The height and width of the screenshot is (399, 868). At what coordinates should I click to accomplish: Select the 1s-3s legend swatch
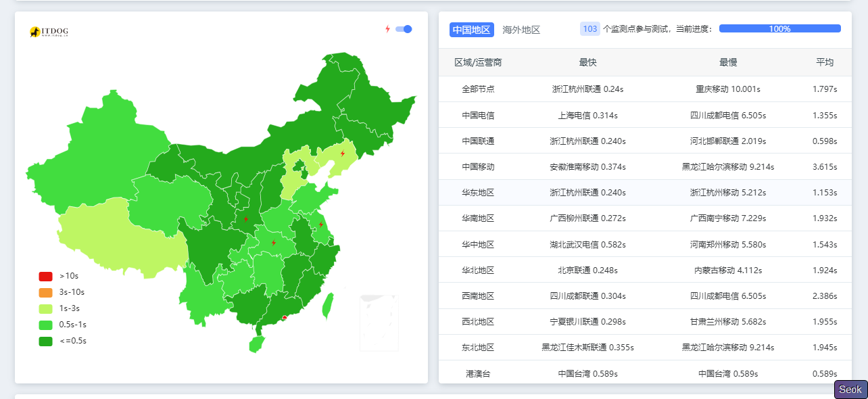click(x=45, y=308)
